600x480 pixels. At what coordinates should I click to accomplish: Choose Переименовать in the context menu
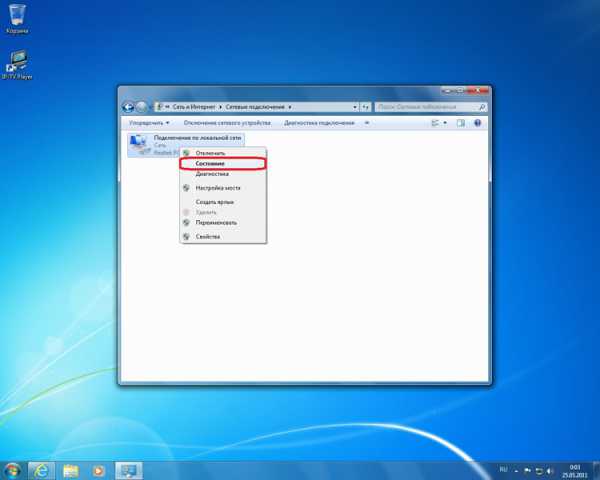point(215,223)
